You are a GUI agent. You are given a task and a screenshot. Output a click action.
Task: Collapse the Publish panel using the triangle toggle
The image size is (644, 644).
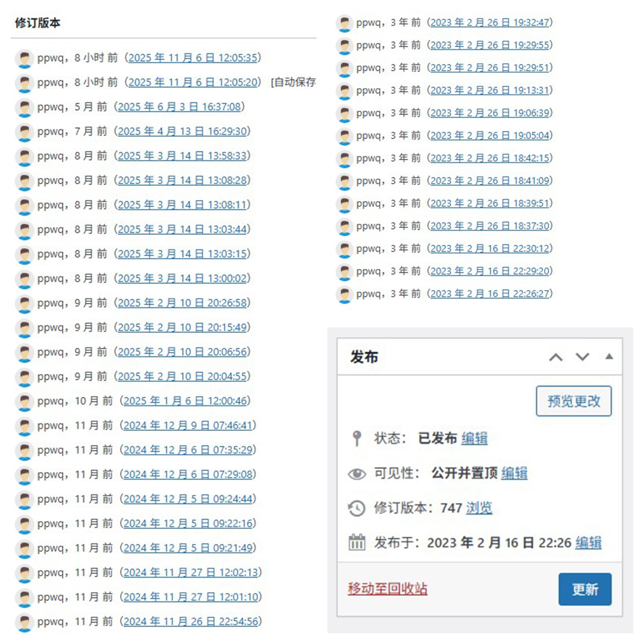click(x=609, y=357)
